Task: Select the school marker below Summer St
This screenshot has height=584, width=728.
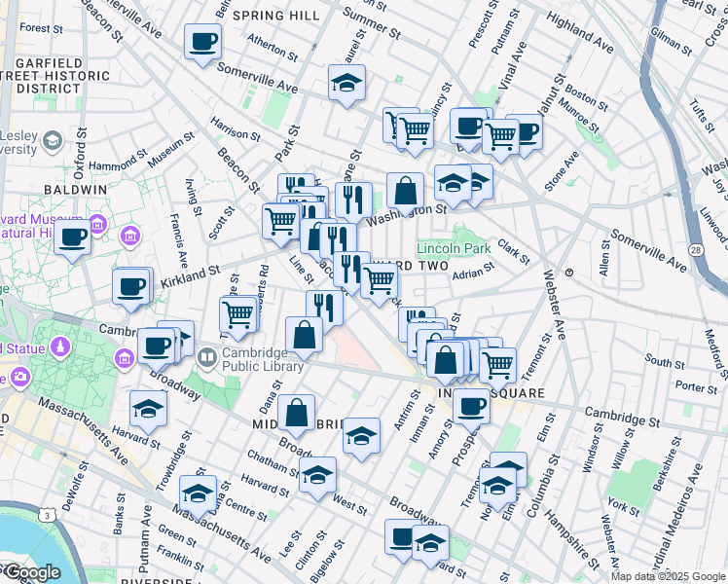Action: 346,84
